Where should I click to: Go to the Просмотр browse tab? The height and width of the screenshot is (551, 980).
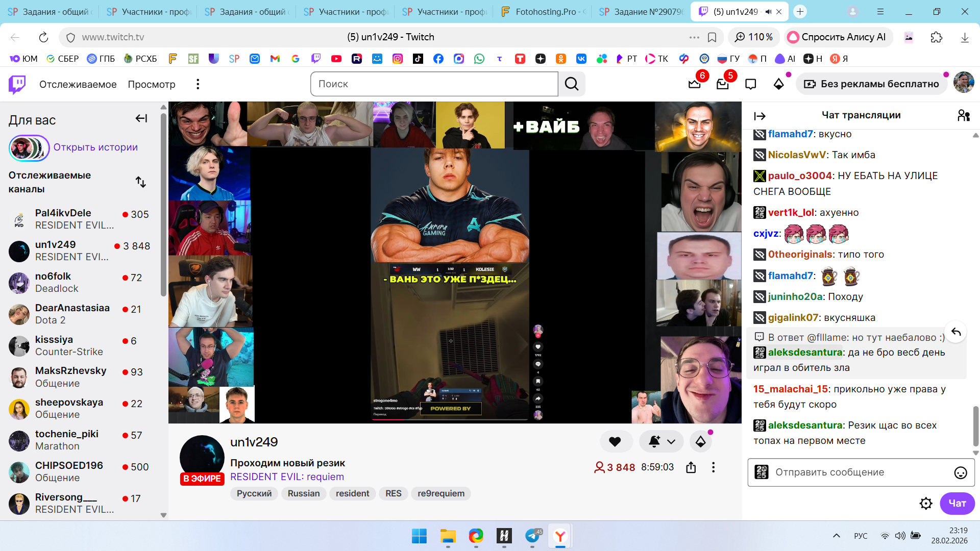coord(152,84)
